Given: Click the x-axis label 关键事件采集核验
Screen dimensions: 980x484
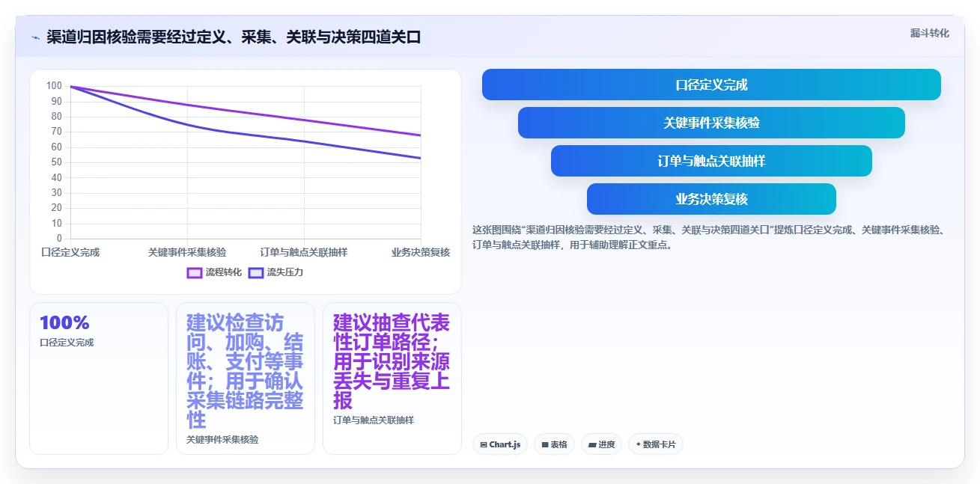Looking at the screenshot, I should 187,252.
